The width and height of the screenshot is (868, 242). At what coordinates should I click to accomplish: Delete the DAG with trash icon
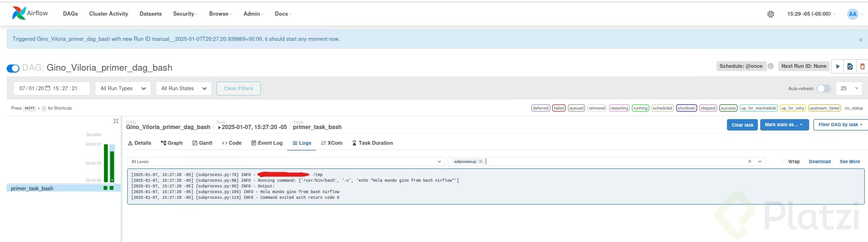(862, 66)
